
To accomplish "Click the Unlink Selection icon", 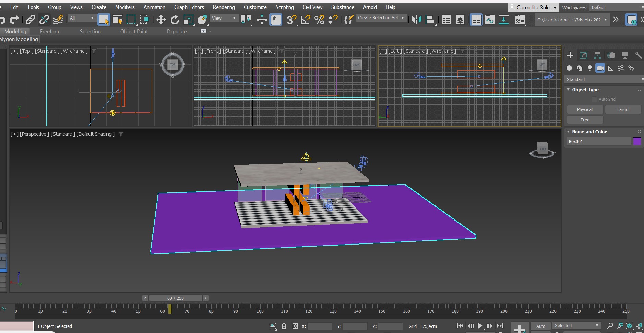I will point(44,20).
